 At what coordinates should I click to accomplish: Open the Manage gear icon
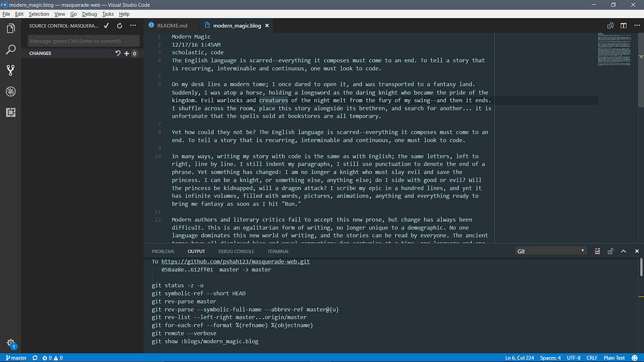click(11, 343)
